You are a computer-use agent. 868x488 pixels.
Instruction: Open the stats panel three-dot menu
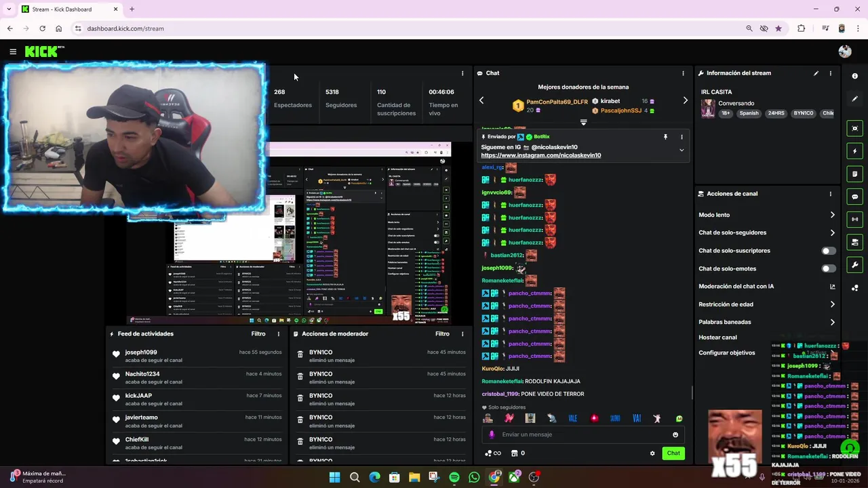click(x=462, y=73)
